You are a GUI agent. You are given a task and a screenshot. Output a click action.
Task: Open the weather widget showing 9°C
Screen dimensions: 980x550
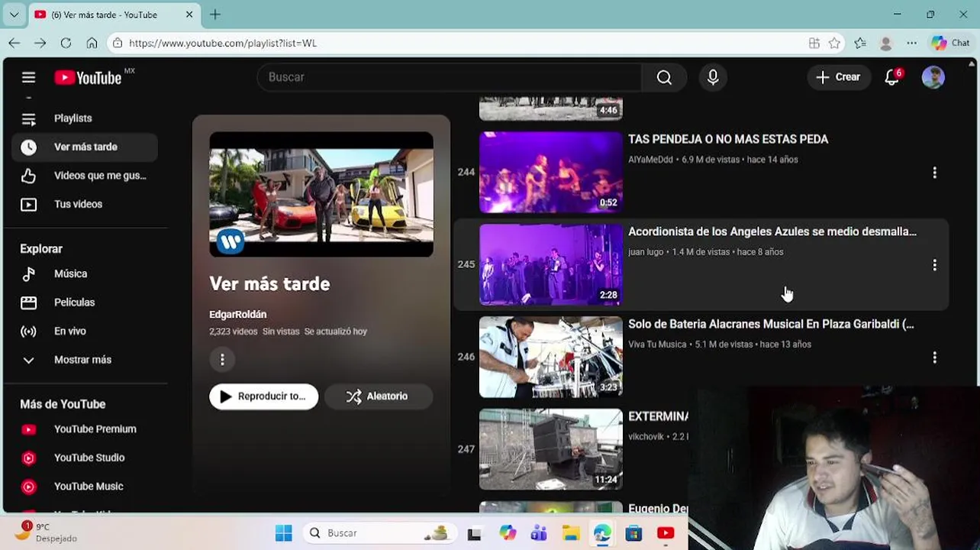point(47,532)
